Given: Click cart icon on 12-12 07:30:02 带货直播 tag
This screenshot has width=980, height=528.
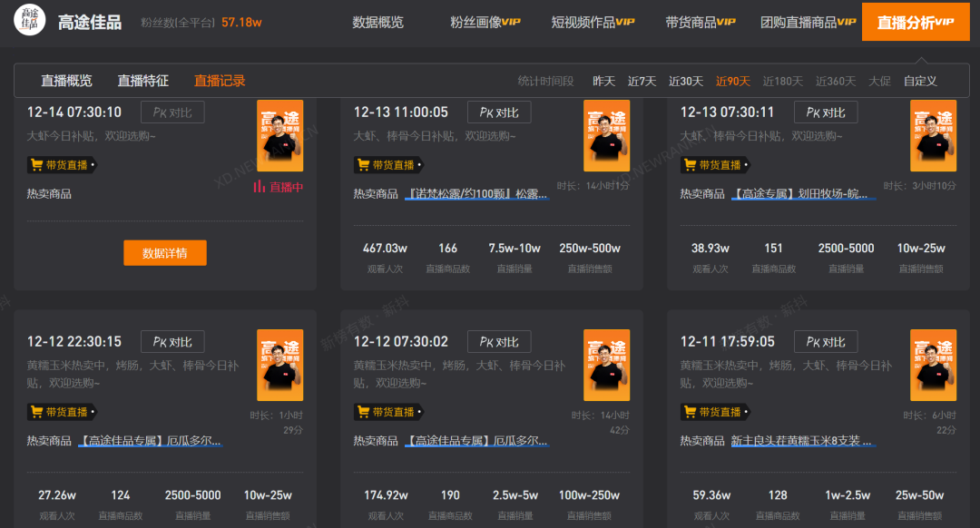Looking at the screenshot, I should click(364, 412).
